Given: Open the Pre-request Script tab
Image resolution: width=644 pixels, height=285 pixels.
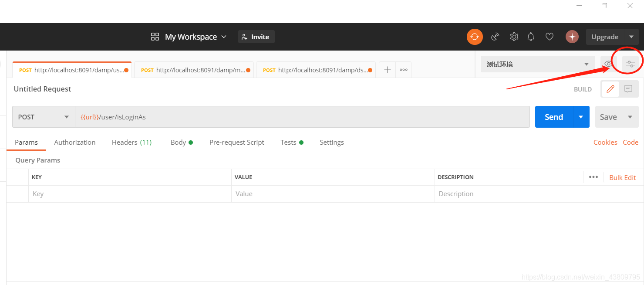Looking at the screenshot, I should (x=237, y=142).
